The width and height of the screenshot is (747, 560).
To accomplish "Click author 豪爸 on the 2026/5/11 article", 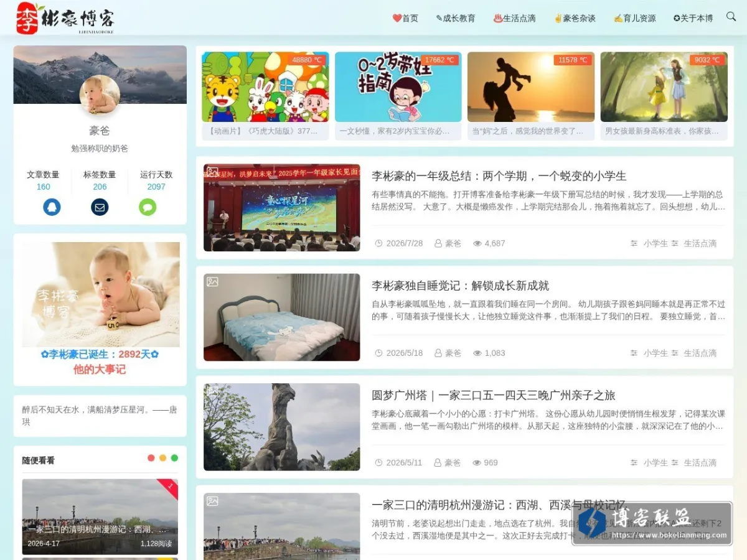I will click(448, 462).
